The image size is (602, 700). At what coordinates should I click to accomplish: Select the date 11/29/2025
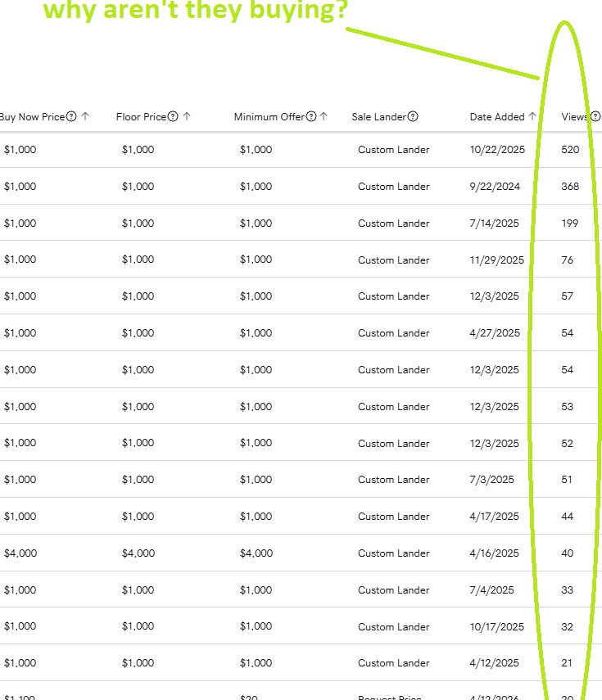point(496,260)
